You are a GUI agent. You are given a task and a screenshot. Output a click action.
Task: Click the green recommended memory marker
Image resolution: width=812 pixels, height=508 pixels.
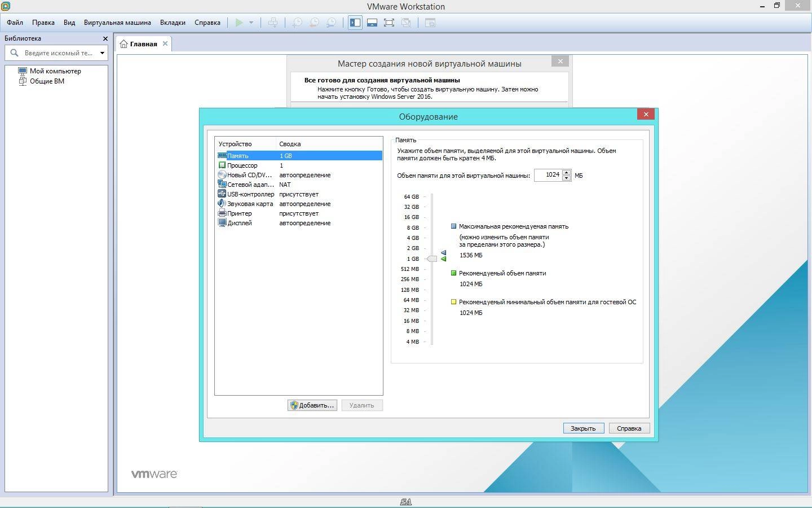[444, 259]
